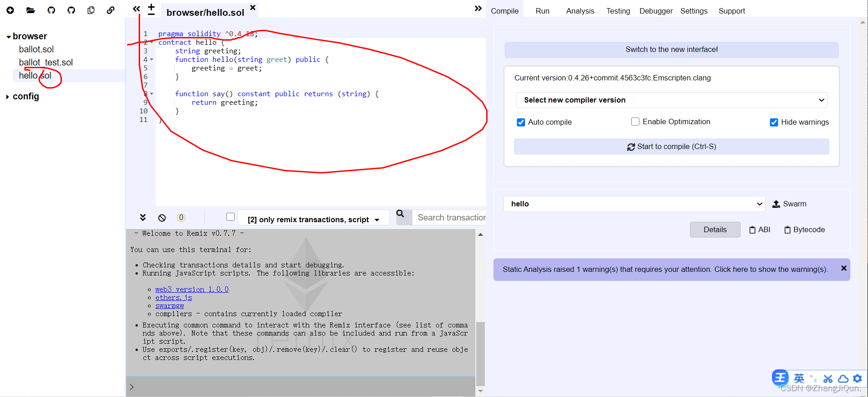Fold the function say block at line 8
The height and width of the screenshot is (397, 868).
click(152, 94)
